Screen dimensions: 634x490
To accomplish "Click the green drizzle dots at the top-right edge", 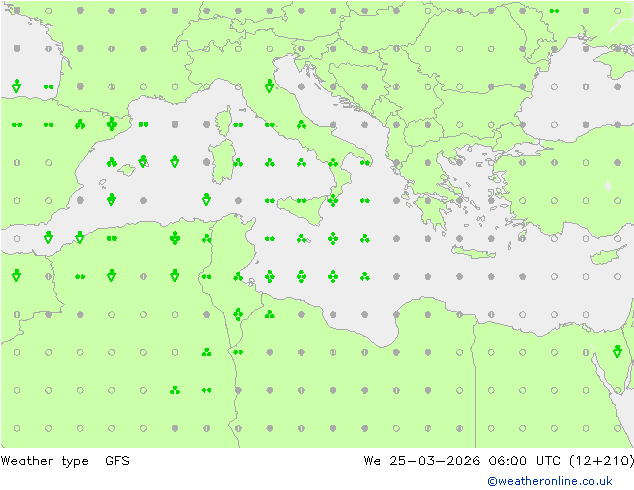I will pyautogui.click(x=554, y=11).
